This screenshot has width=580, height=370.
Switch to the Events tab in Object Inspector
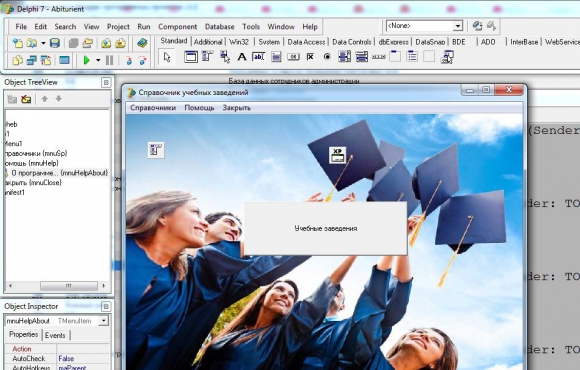click(x=55, y=335)
